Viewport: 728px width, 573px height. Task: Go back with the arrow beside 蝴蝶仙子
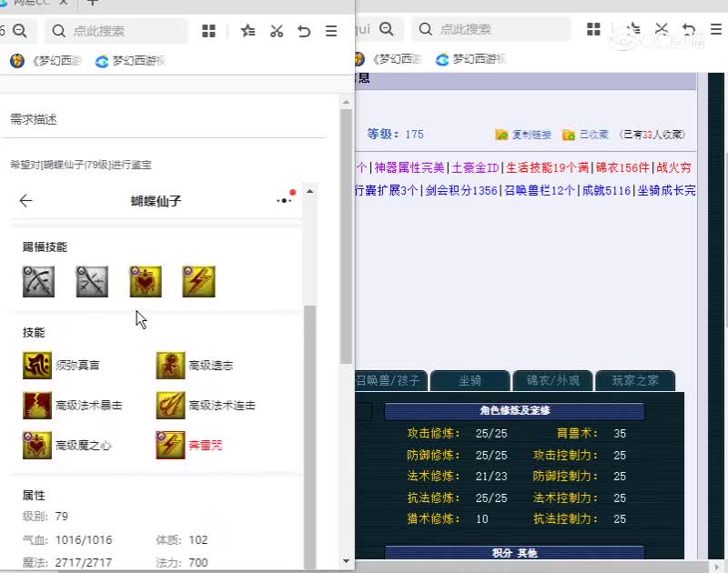(x=26, y=200)
